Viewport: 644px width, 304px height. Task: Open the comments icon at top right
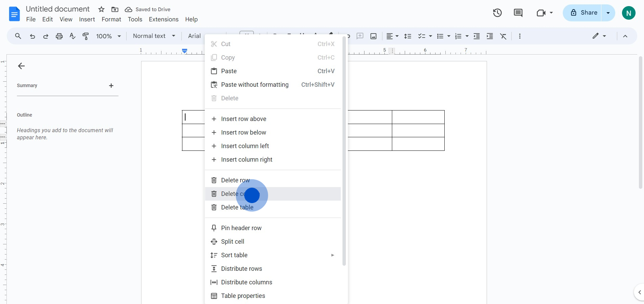518,13
